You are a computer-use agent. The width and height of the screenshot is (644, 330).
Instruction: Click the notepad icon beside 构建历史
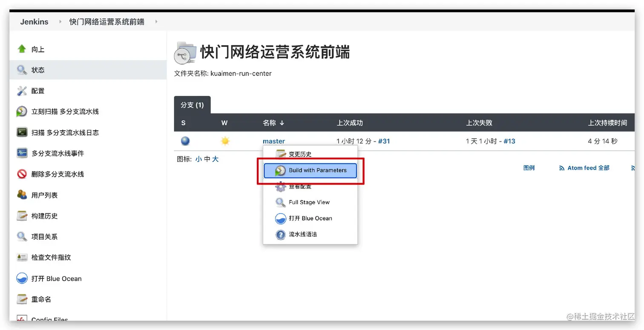pos(22,216)
